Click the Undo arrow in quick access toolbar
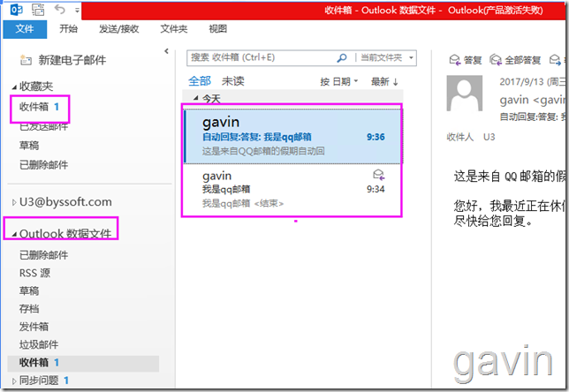 [59, 9]
